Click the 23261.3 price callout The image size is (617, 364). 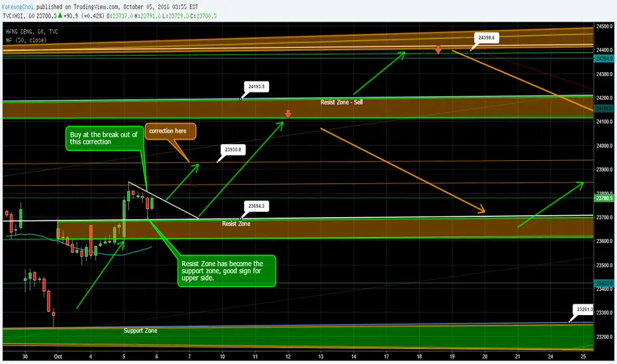(584, 309)
